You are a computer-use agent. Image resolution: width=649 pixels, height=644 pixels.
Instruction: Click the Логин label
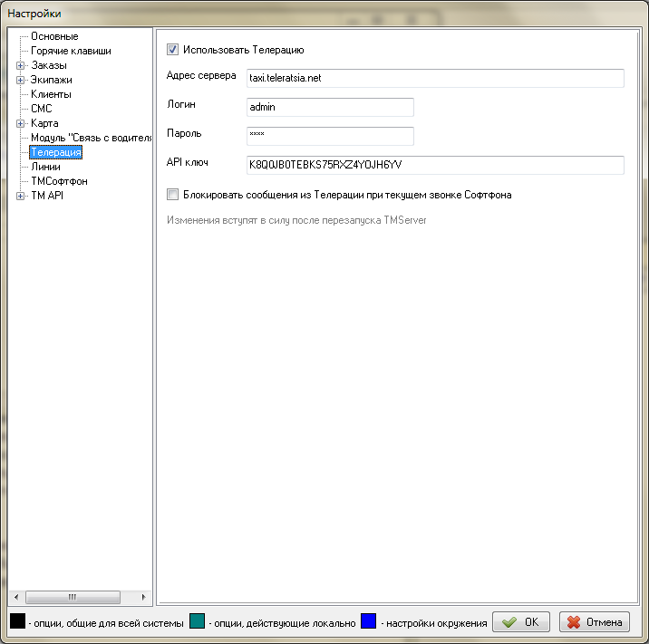coord(181,104)
